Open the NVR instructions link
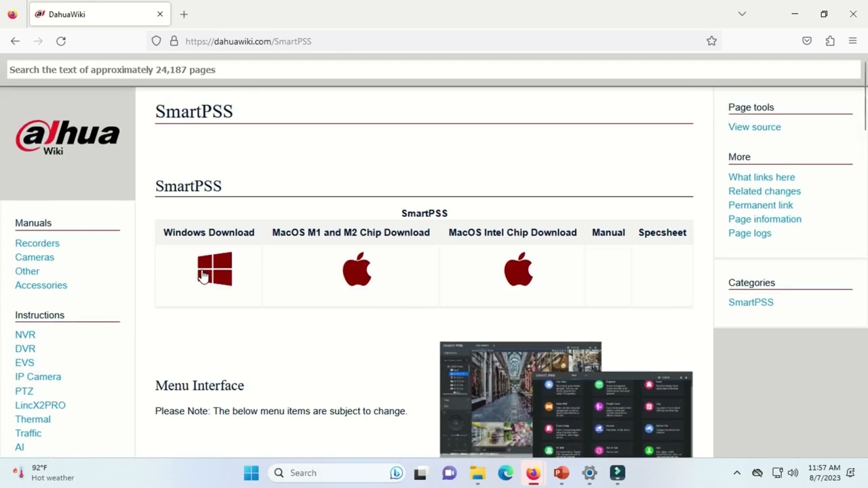Viewport: 868px width, 488px height. coord(25,335)
